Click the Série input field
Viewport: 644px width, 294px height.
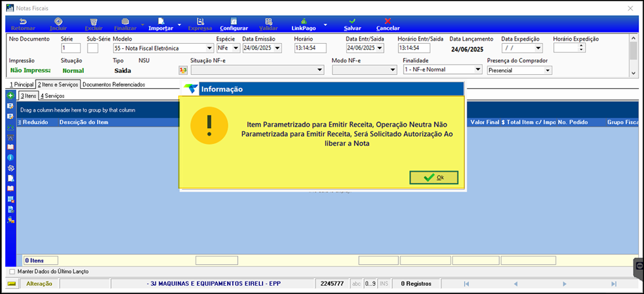click(x=70, y=48)
